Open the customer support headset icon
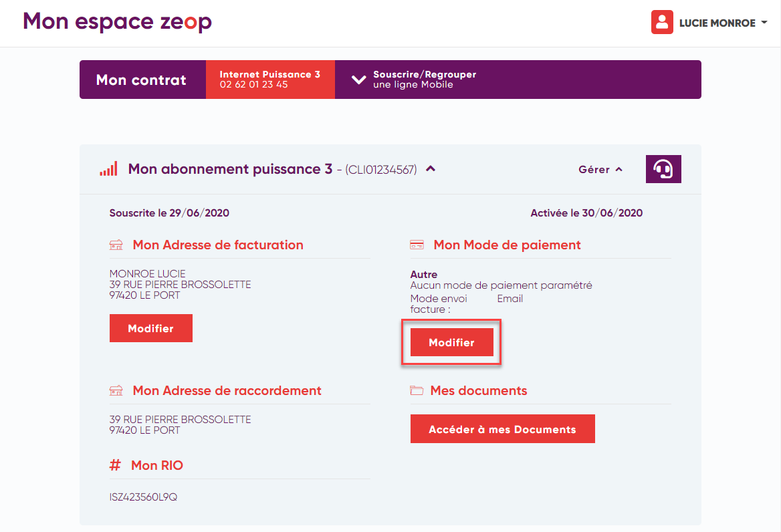The image size is (781, 532). point(663,169)
